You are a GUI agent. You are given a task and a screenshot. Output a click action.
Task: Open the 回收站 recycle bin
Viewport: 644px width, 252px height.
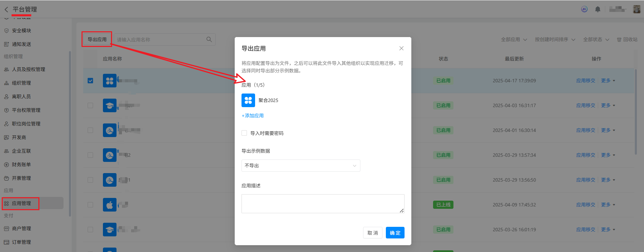627,39
